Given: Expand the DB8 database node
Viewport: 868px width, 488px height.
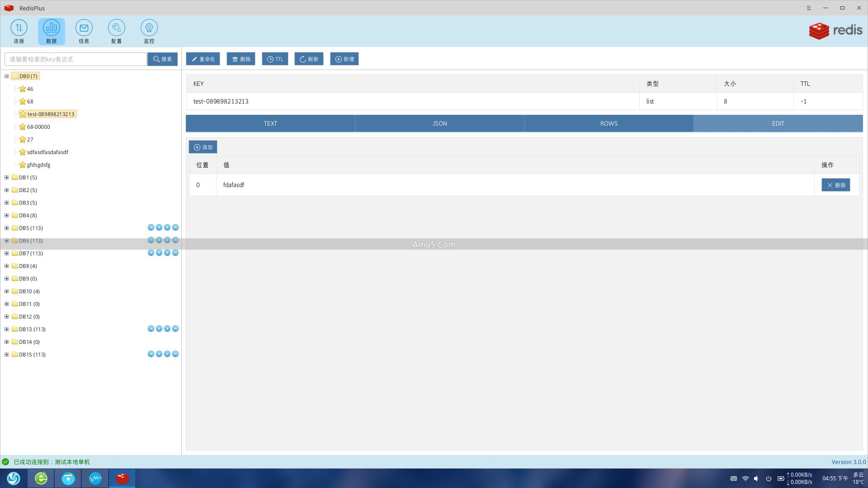Looking at the screenshot, I should click(7, 266).
